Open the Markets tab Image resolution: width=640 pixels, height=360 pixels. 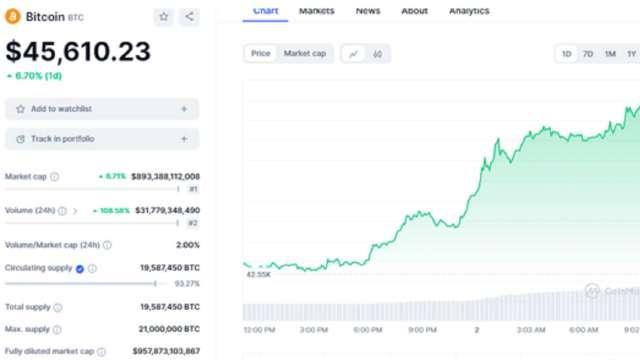tap(317, 11)
